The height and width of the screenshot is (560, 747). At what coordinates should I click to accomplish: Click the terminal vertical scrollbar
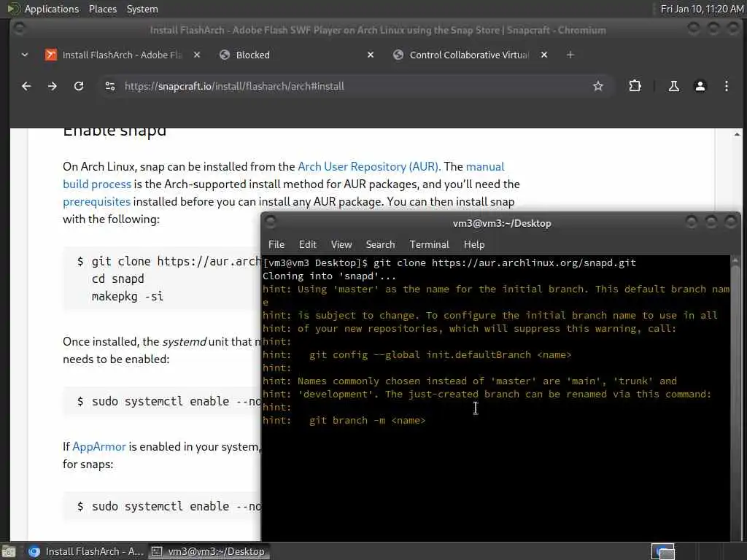(735, 397)
